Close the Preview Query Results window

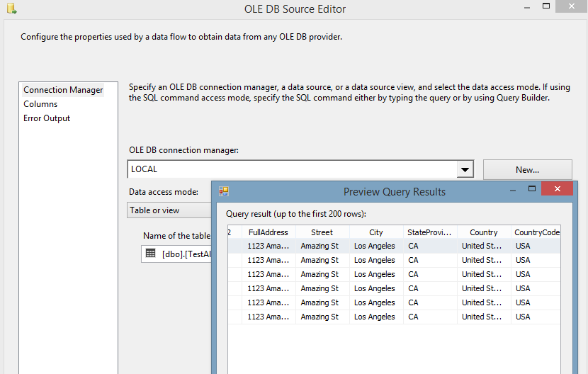point(557,188)
